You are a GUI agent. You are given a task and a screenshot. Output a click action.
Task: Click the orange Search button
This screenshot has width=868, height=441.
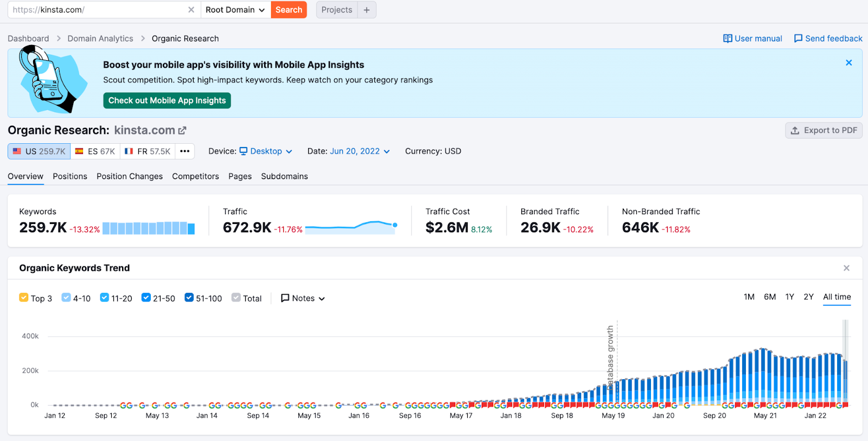coord(289,10)
